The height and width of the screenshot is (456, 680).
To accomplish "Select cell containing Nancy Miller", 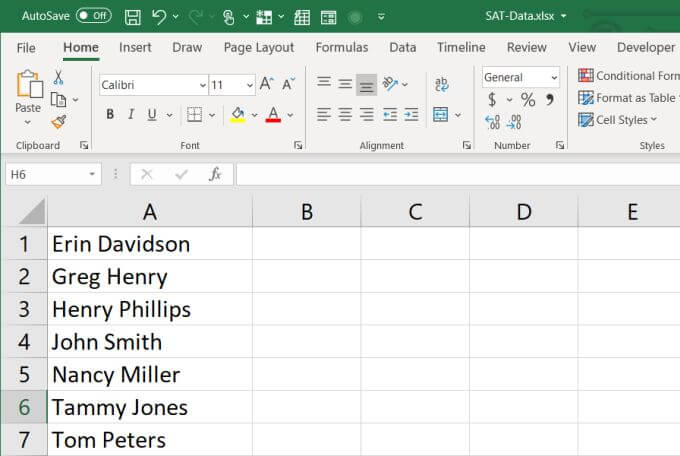I will coord(150,374).
